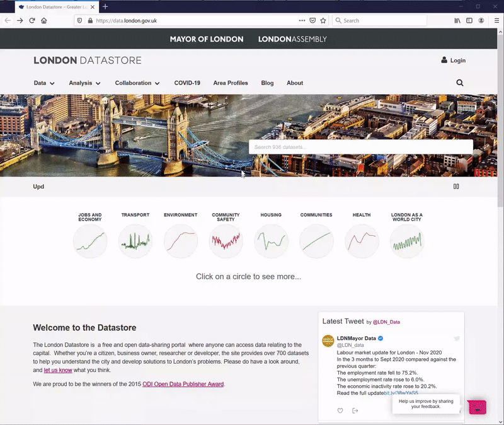
Task: Open the Health chart circle
Action: coord(362,242)
